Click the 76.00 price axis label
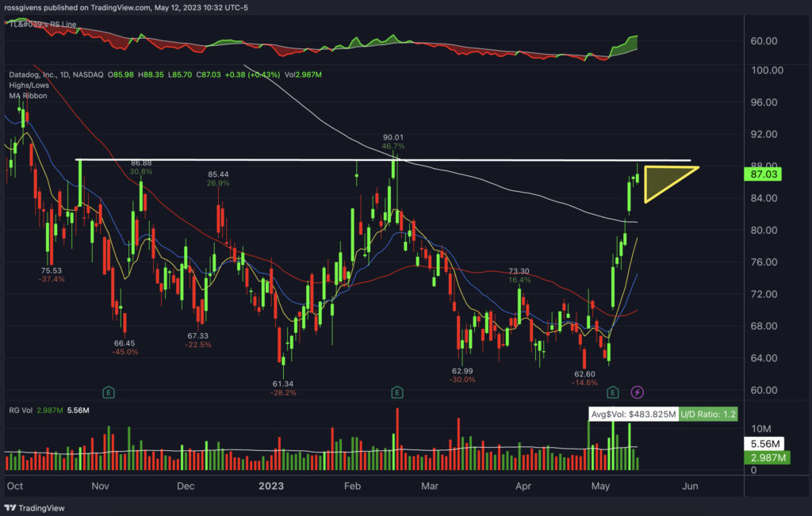 pyautogui.click(x=764, y=262)
